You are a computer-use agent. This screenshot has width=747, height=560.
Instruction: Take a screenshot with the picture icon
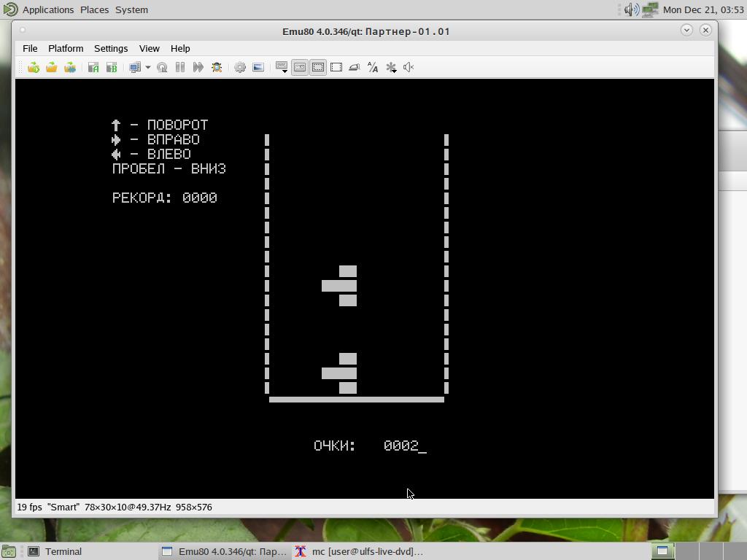pyautogui.click(x=258, y=67)
